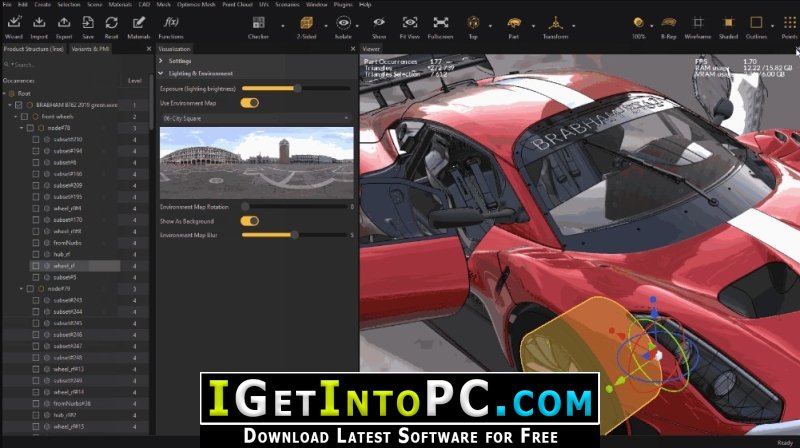Adjust the Environment Map Blur slider
This screenshot has width=800, height=448.
coord(294,235)
